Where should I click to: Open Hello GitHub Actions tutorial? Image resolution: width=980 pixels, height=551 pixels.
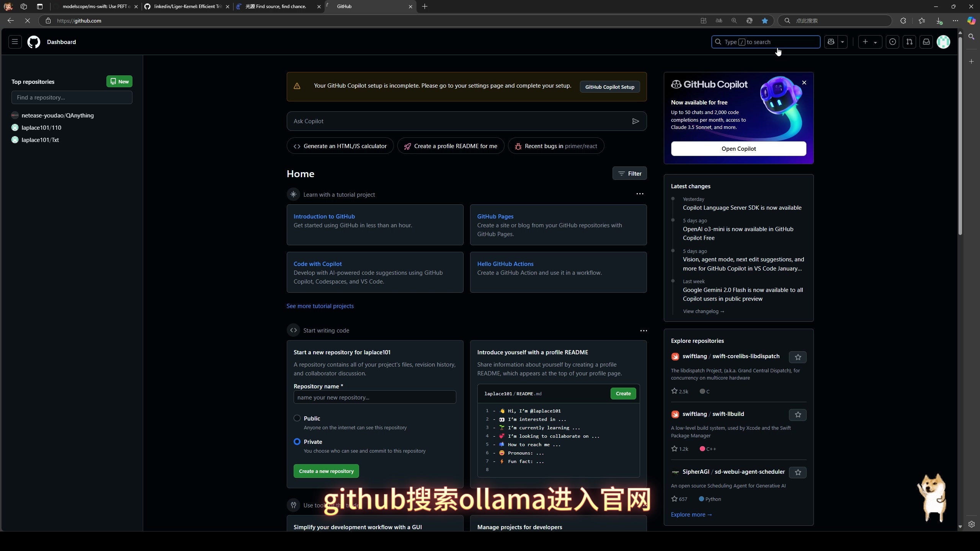coord(505,264)
